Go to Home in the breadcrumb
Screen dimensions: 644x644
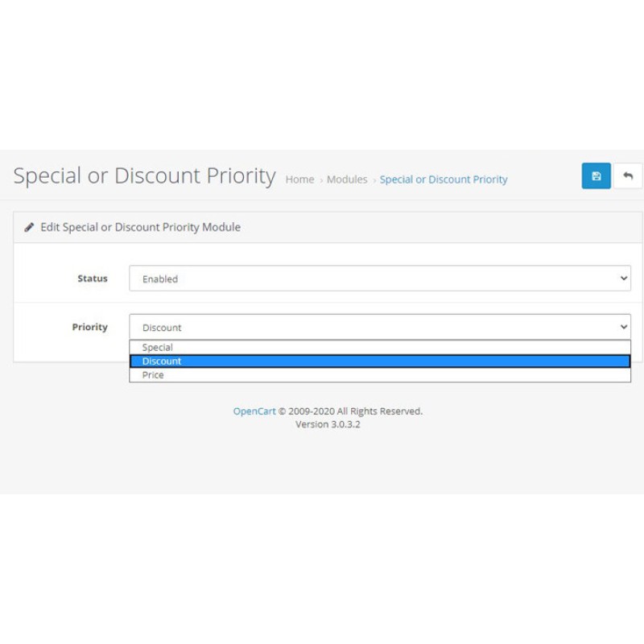[x=299, y=180]
